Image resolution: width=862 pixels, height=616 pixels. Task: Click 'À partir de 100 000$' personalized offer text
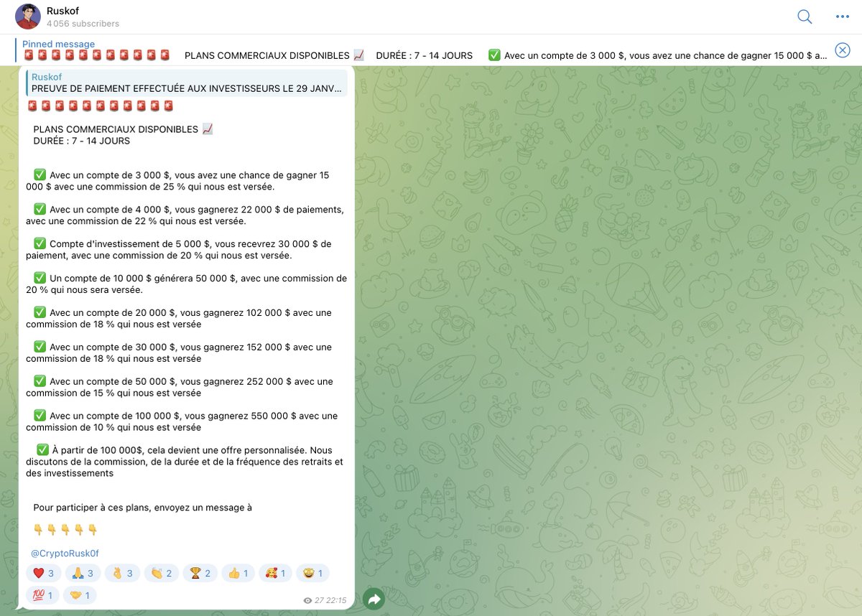click(x=185, y=462)
